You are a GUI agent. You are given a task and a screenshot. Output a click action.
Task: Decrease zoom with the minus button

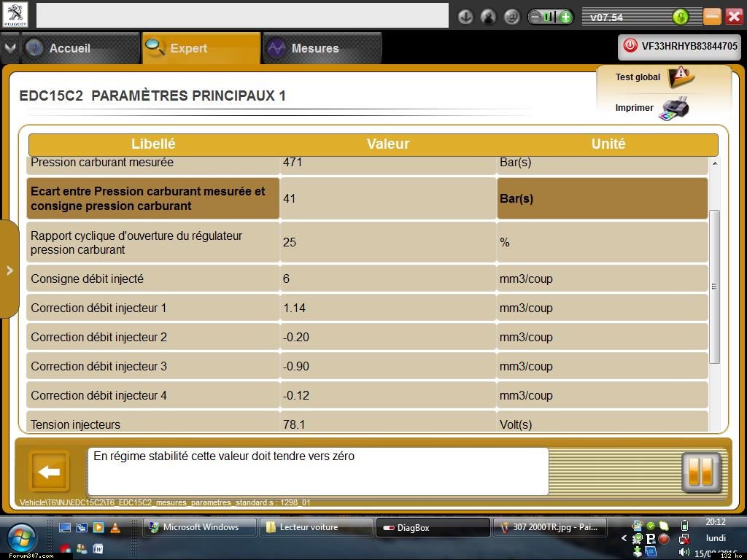pyautogui.click(x=535, y=17)
